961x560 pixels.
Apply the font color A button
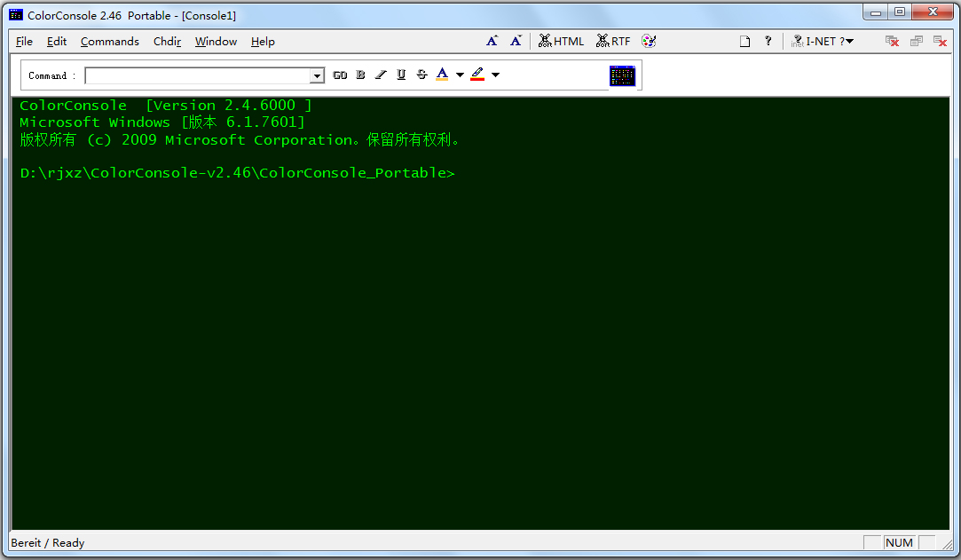point(442,75)
